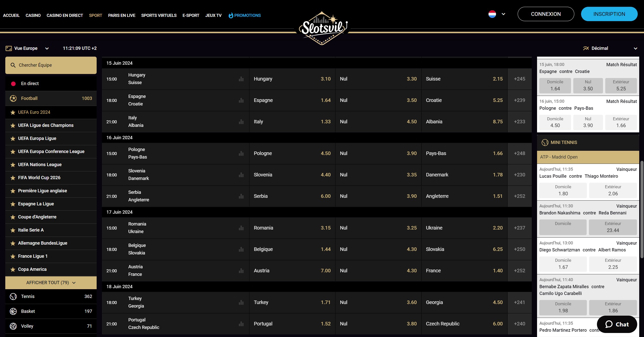Go to PARIS EN LIVE menu
Viewport: 644px width, 337px height.
(122, 15)
